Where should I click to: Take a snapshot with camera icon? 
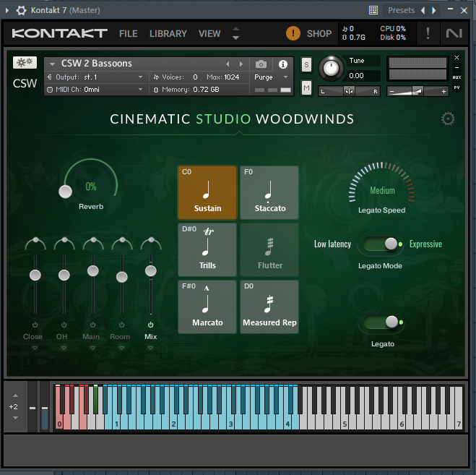[x=261, y=64]
